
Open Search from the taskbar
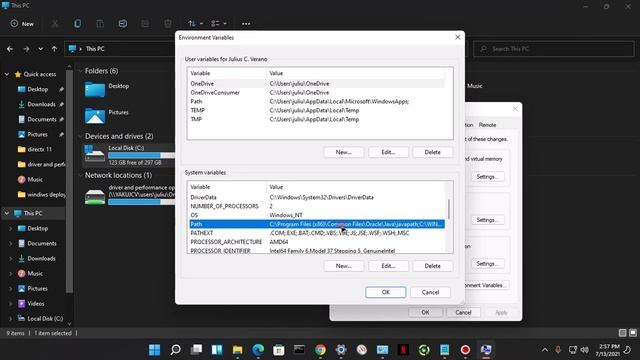click(176, 350)
